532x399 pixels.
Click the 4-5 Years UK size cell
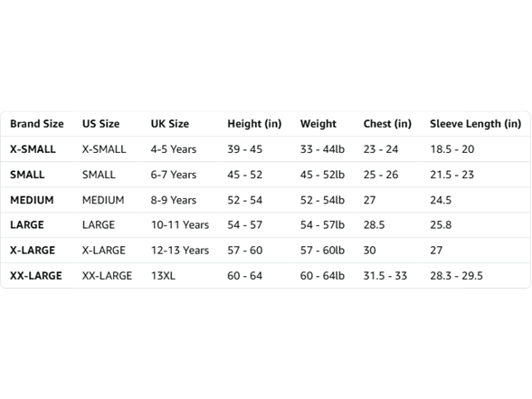pos(174,149)
